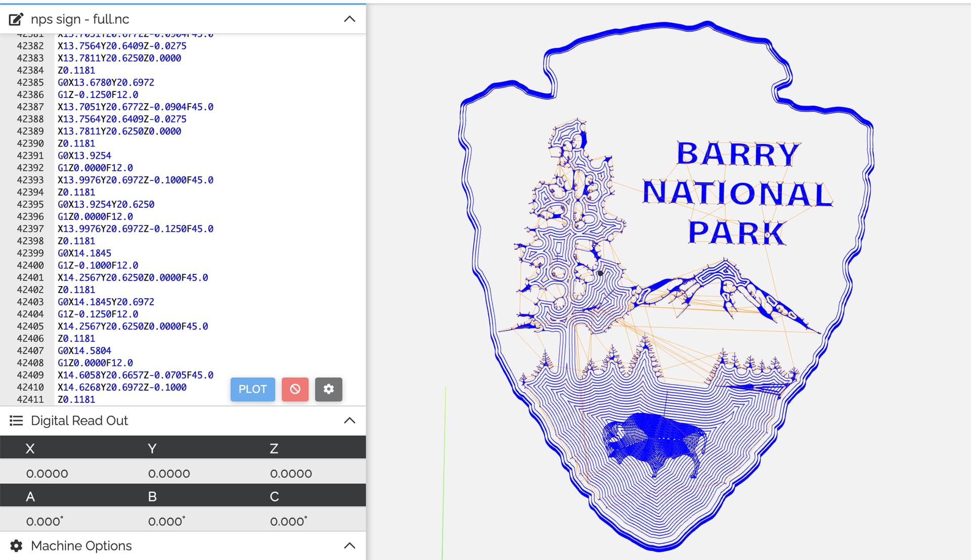The height and width of the screenshot is (560, 971).
Task: Click code line 42388
Action: pyautogui.click(x=122, y=119)
